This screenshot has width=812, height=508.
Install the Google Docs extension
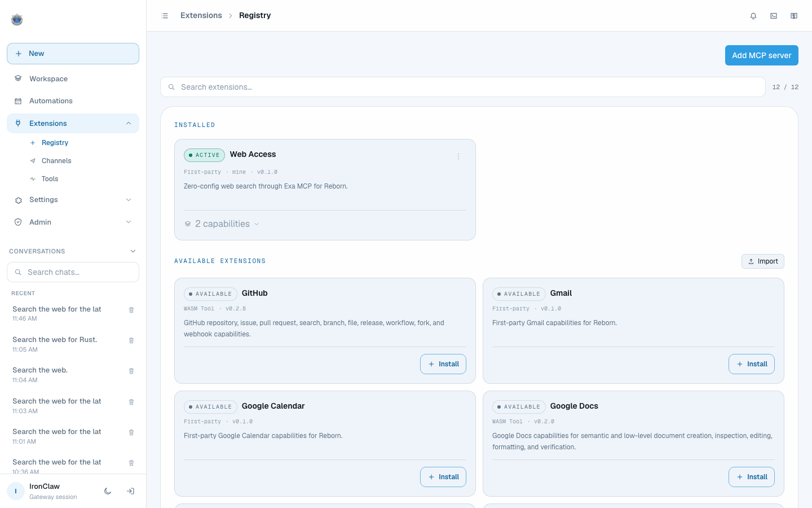(752, 477)
